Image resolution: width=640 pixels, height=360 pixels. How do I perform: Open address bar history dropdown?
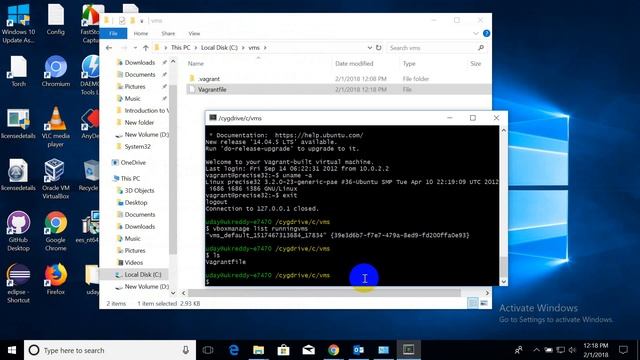(369, 48)
